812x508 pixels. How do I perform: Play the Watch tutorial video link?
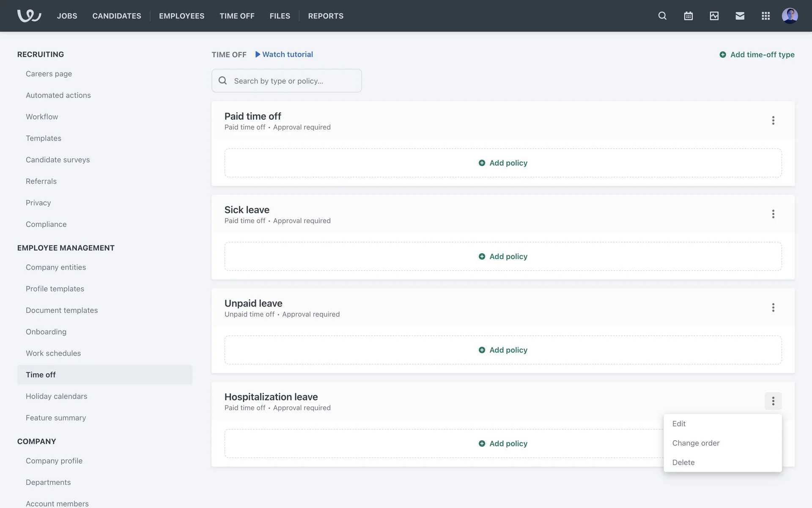click(x=284, y=54)
